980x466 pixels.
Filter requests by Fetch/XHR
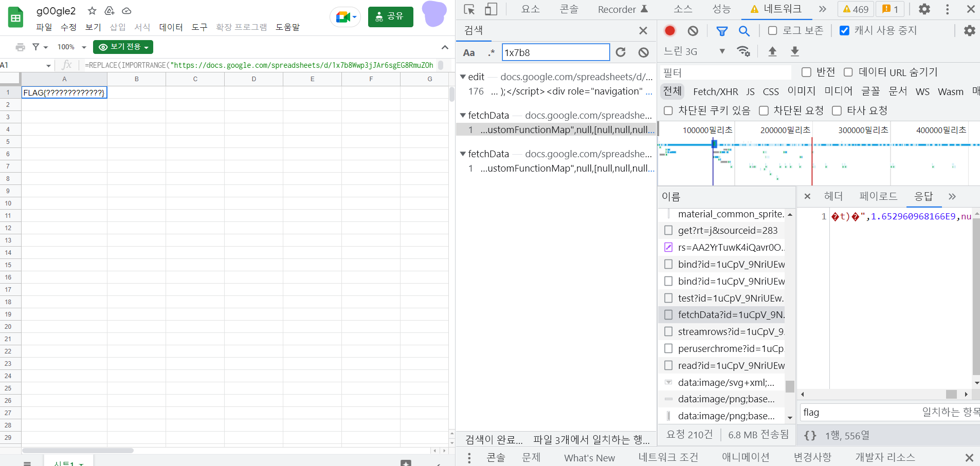(x=716, y=92)
